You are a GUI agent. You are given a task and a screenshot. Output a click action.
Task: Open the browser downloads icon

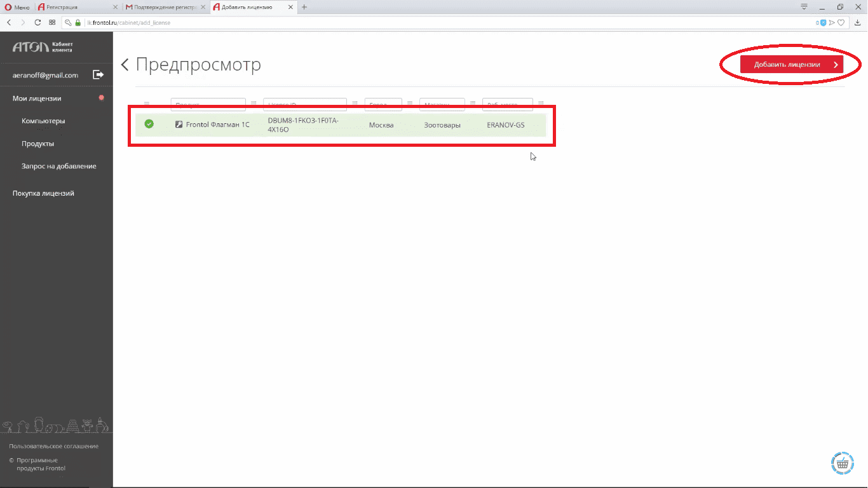click(857, 22)
